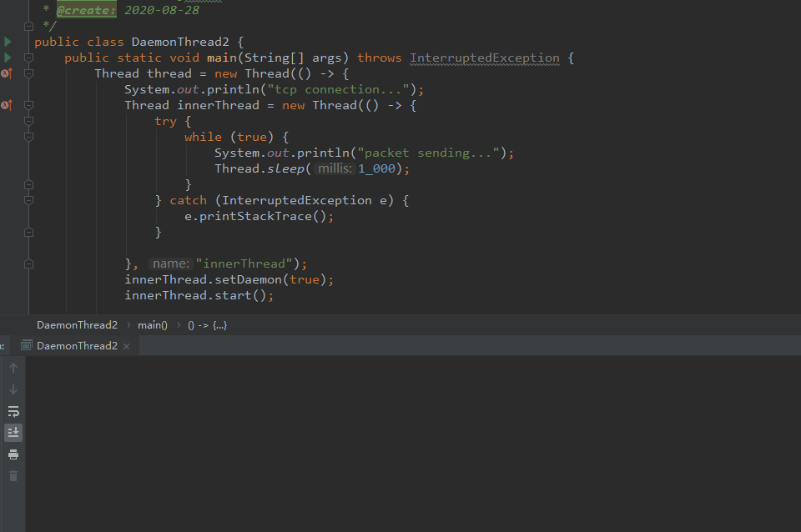
Task: Close the DaemonThread2 run tab
Action: [126, 346]
